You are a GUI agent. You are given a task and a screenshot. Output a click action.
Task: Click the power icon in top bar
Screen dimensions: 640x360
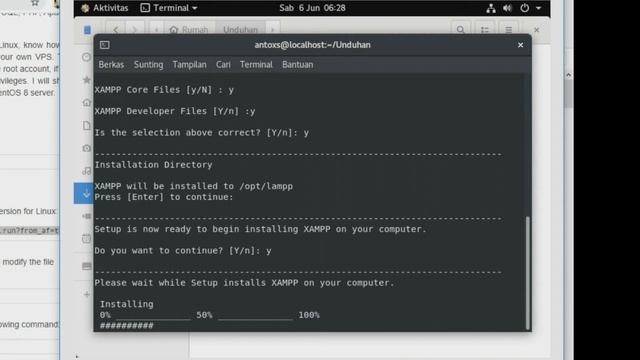click(524, 8)
